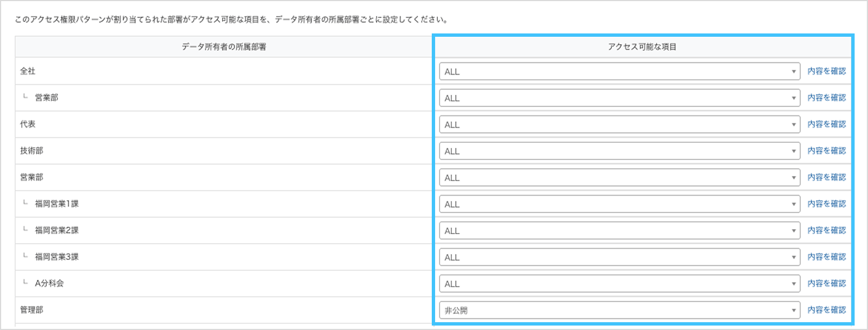
Task: Open 内容を確認 for 福岡営業2課
Action: pos(826,231)
